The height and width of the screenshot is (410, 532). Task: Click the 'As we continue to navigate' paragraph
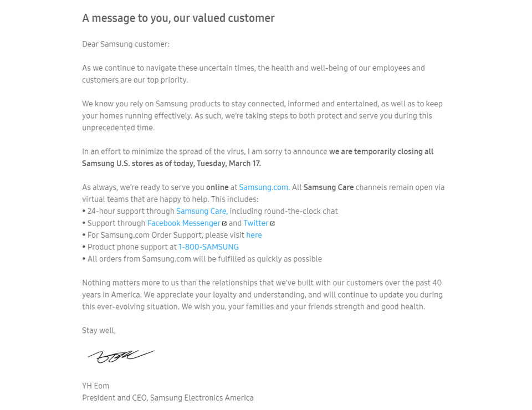click(253, 74)
